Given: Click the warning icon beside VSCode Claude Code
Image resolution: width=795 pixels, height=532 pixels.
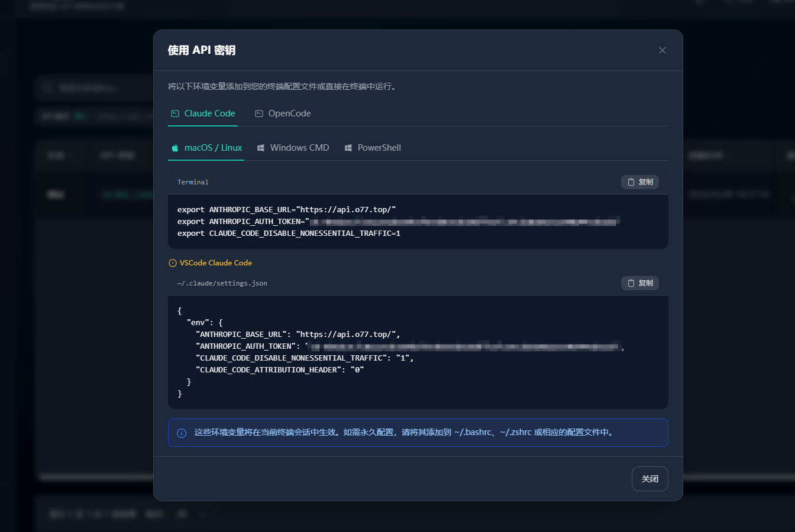Looking at the screenshot, I should [x=173, y=263].
